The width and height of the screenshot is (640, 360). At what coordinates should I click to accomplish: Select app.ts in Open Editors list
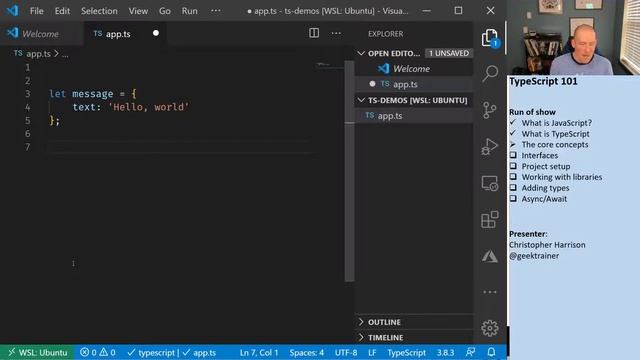414,84
